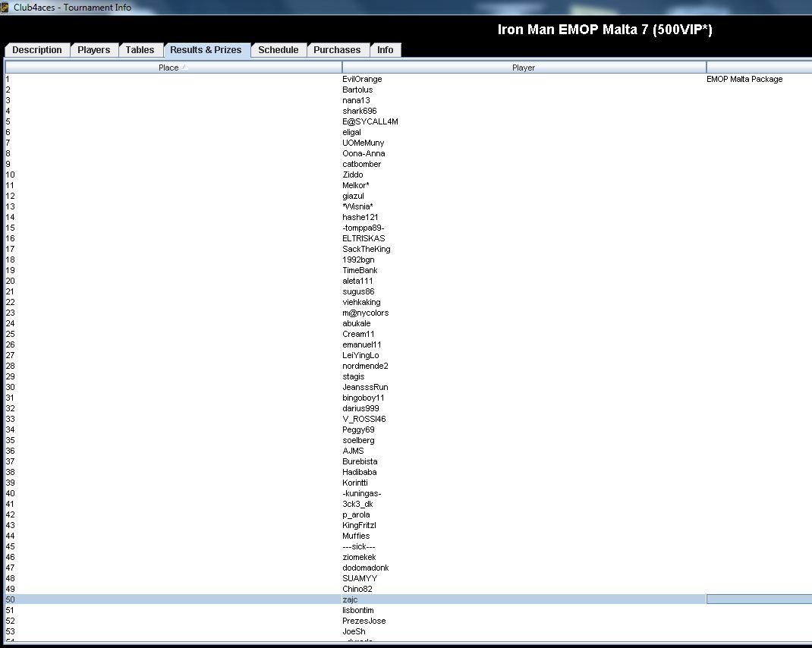Switch to the Info tab
The image size is (812, 648).
(386, 50)
